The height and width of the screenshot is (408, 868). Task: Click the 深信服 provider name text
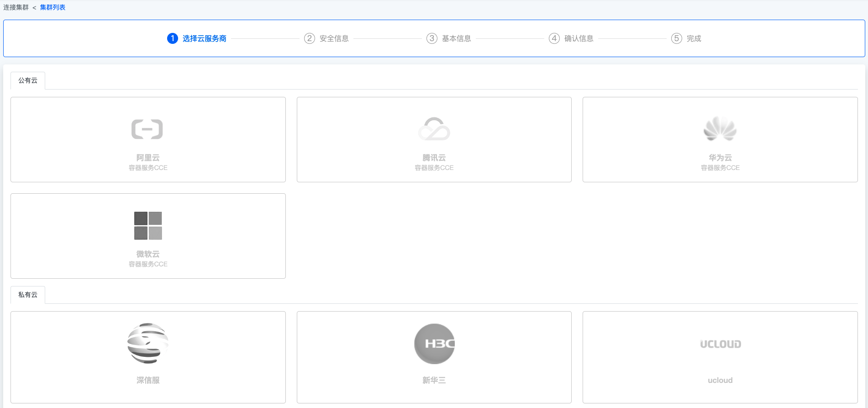[148, 380]
